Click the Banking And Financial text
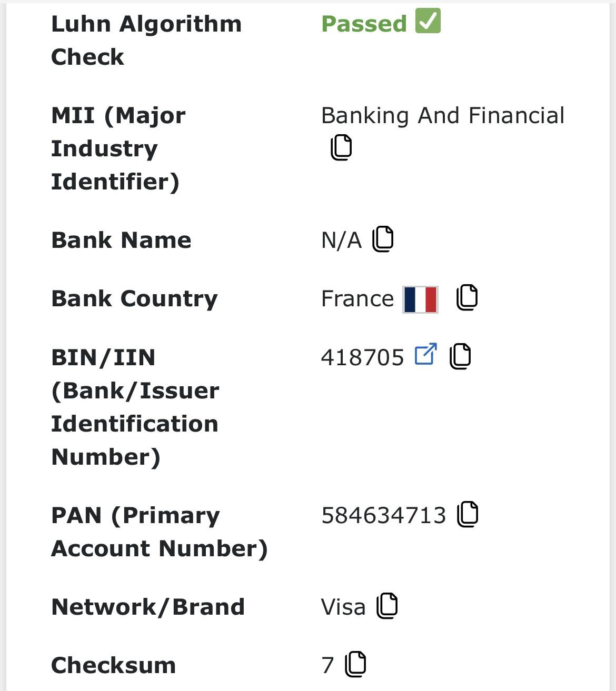The height and width of the screenshot is (691, 616). point(442,115)
